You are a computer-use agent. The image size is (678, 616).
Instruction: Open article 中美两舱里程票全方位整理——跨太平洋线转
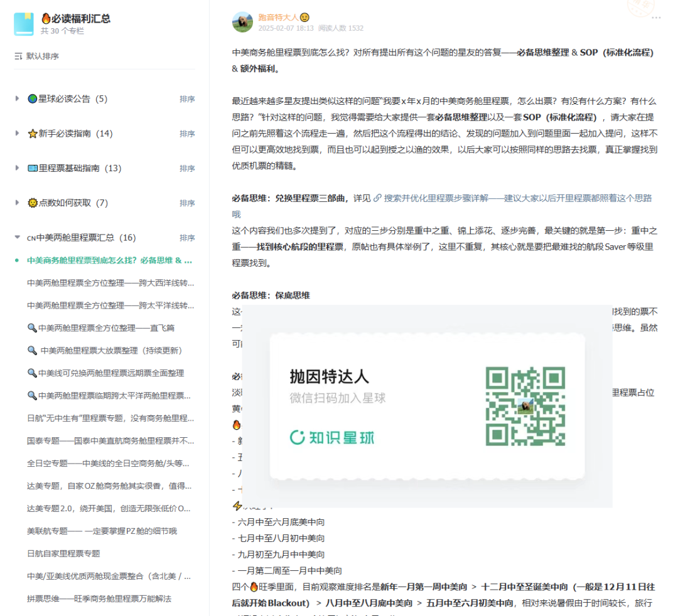[x=110, y=305]
